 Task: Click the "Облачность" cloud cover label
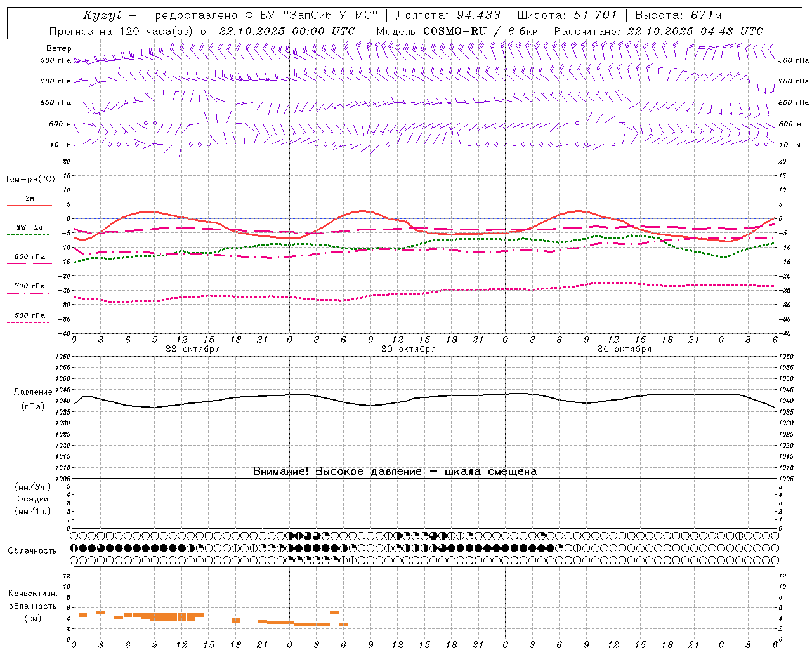pyautogui.click(x=32, y=550)
